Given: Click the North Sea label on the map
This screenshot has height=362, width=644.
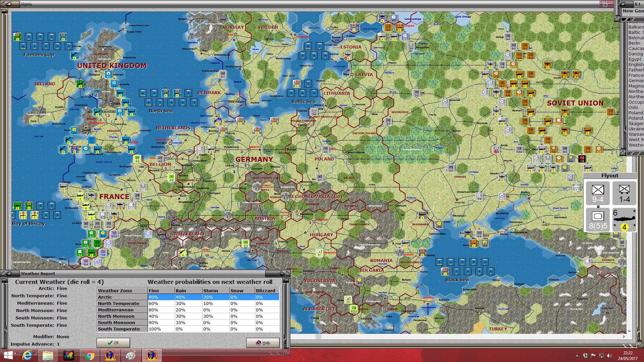Looking at the screenshot, I should [x=161, y=111].
